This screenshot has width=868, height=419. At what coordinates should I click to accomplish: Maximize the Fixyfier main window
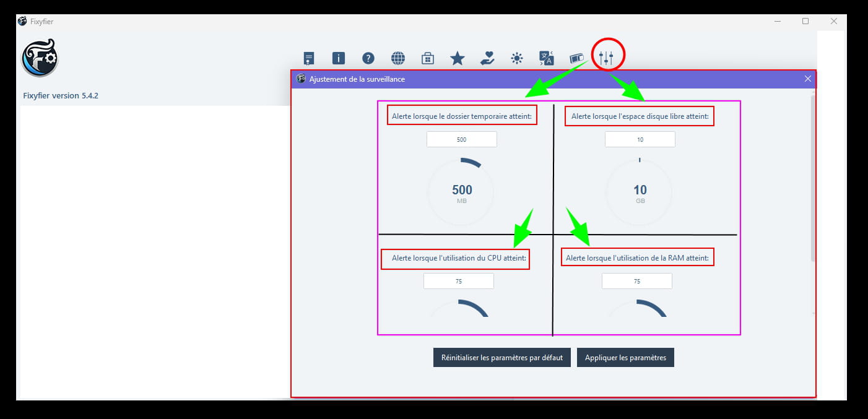[x=805, y=21]
